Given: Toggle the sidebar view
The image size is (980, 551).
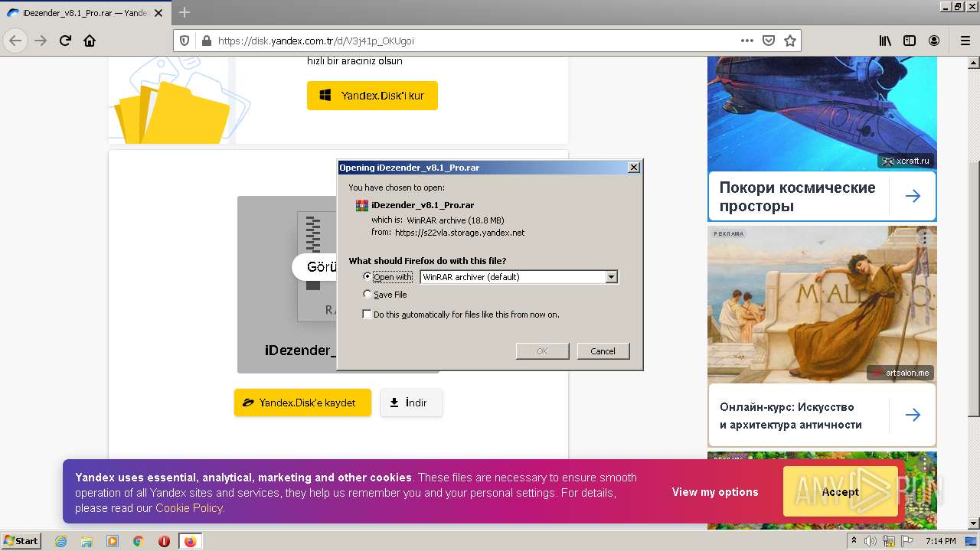Looking at the screenshot, I should coord(910,41).
